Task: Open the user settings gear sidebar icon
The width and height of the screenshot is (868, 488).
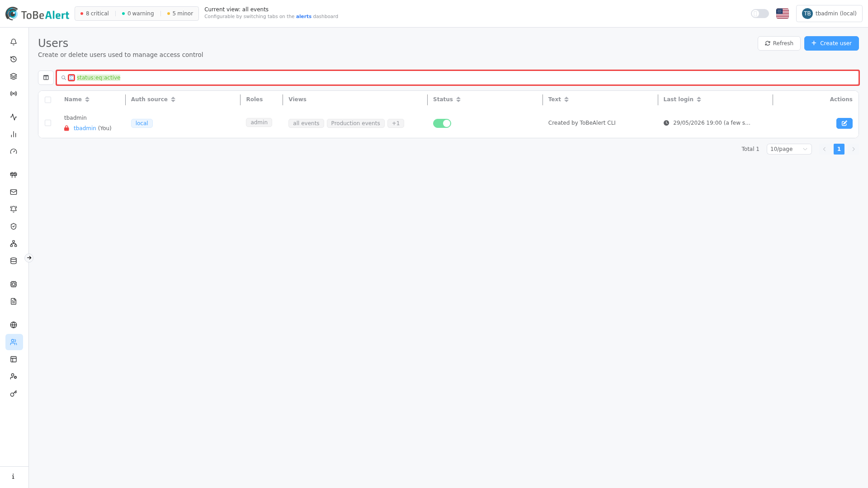Action: point(14,376)
